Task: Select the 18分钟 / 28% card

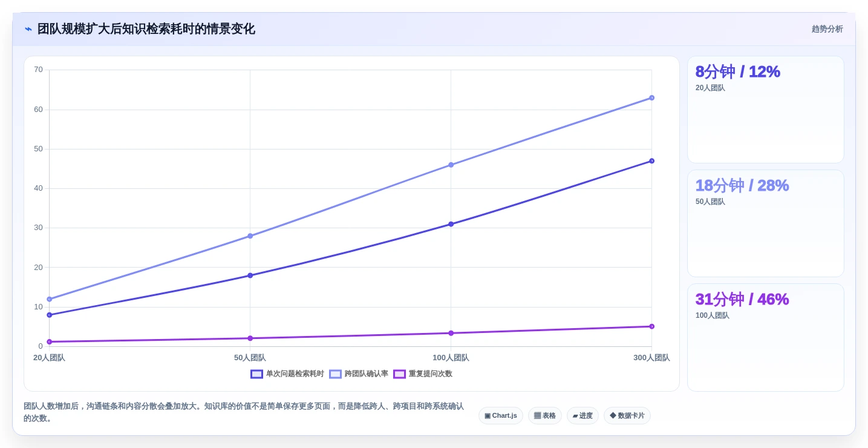Action: pos(766,223)
